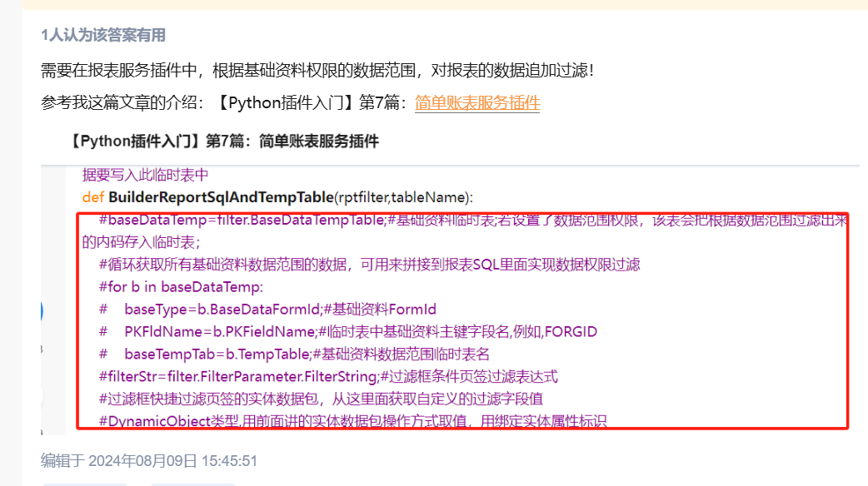Open the 简单账表服务插件 orange hyperlink
The height and width of the screenshot is (486, 868).
pyautogui.click(x=477, y=103)
